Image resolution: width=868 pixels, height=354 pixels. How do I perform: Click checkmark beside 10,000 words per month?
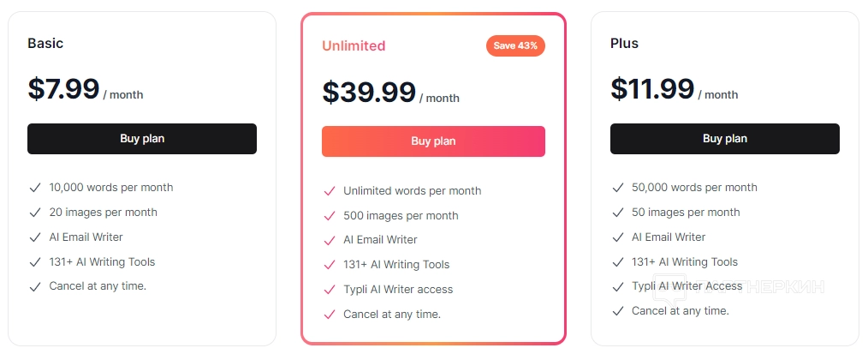coord(35,188)
